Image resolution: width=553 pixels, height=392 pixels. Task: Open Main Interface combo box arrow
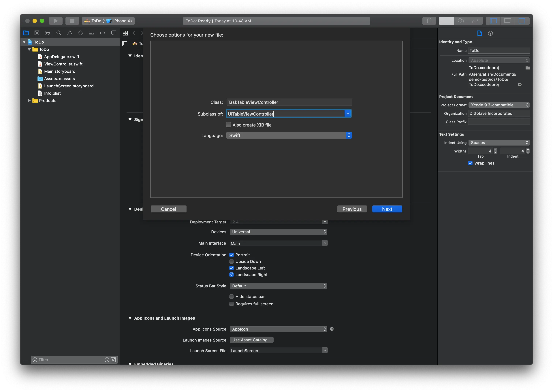click(x=325, y=243)
